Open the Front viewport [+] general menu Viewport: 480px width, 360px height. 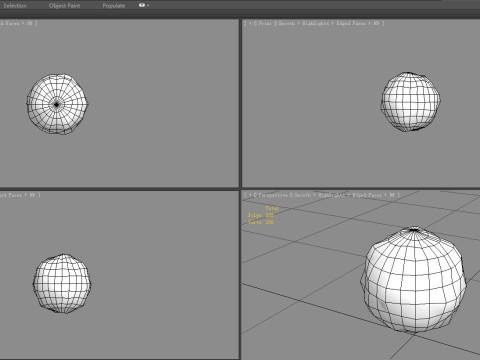pos(250,23)
